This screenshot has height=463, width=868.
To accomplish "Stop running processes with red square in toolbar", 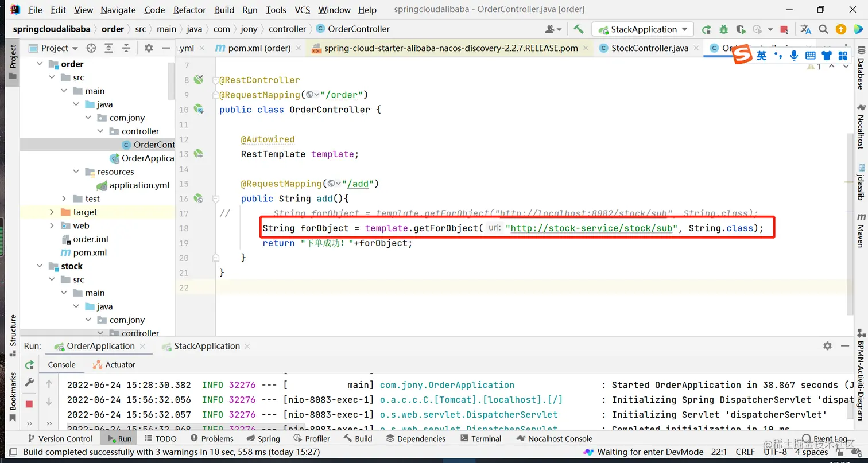I will (x=785, y=29).
